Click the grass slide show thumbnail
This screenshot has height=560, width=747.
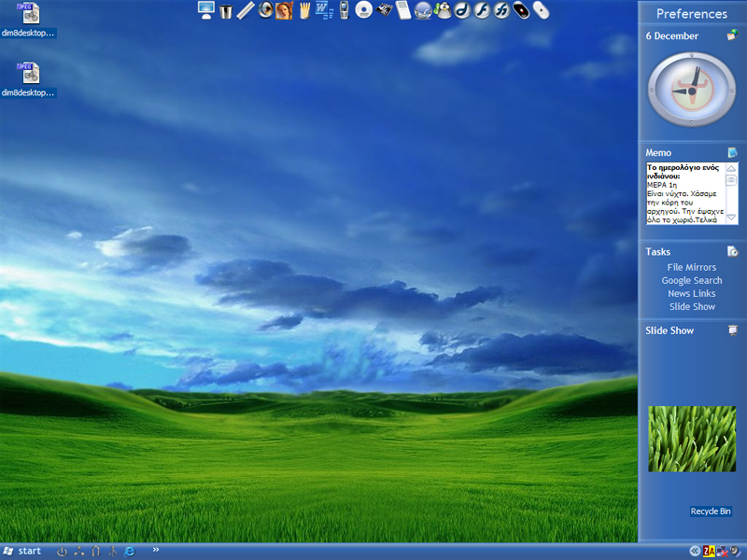692,439
